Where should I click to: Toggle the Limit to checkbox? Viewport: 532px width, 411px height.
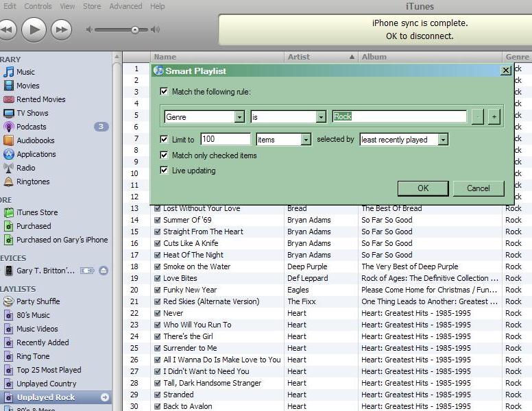click(x=164, y=139)
